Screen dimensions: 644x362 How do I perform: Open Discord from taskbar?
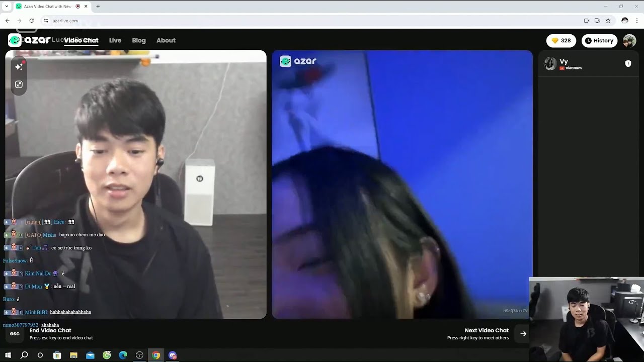coord(173,355)
